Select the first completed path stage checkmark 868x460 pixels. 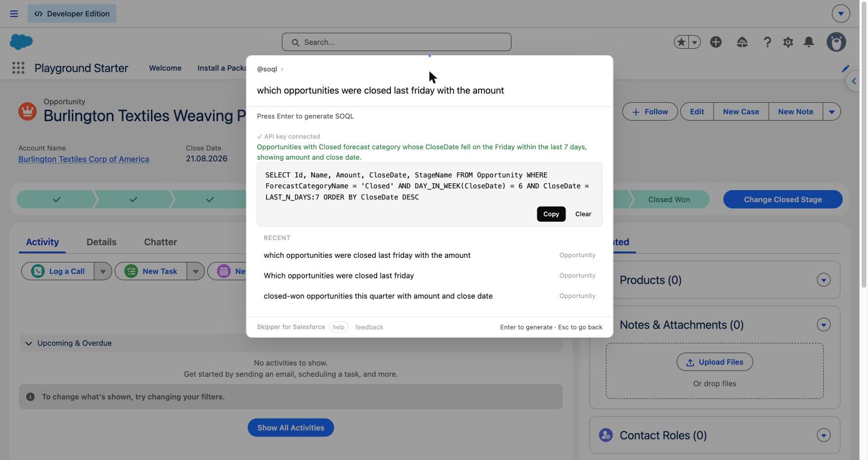coord(56,199)
